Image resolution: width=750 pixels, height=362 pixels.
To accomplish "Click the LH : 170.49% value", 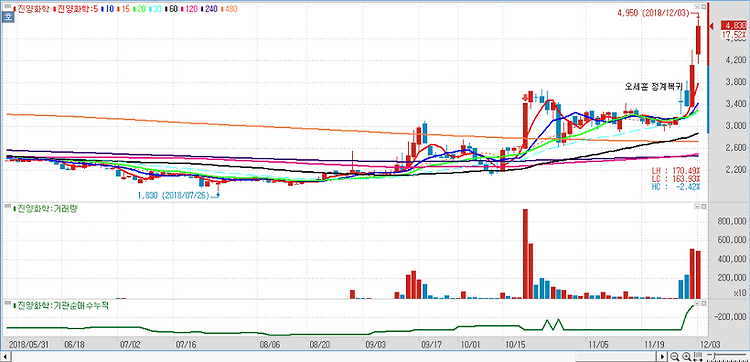I will coord(676,170).
